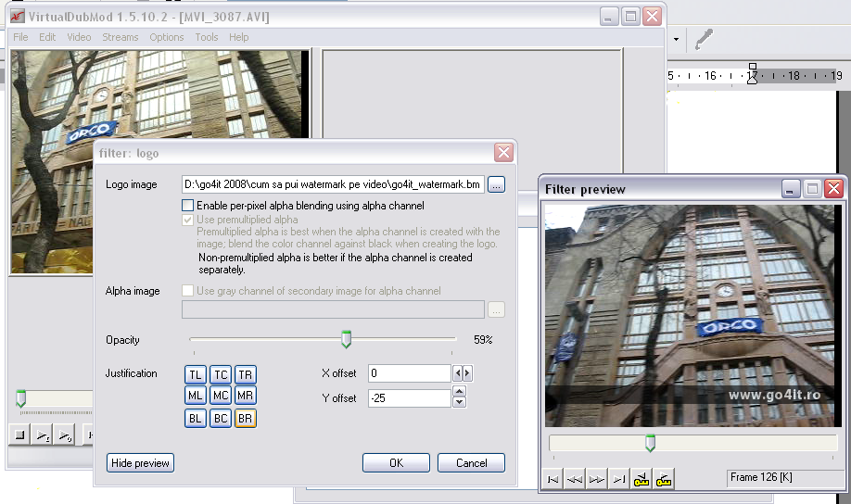The height and width of the screenshot is (504, 851).
Task: Open the small toolbar dropdown arrow behind
Action: click(x=676, y=39)
